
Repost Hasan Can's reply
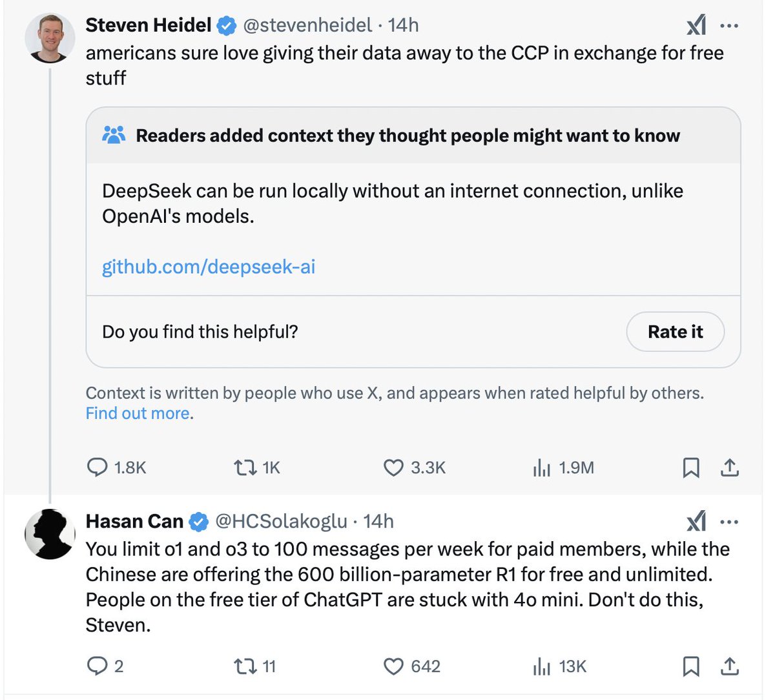coord(244,666)
